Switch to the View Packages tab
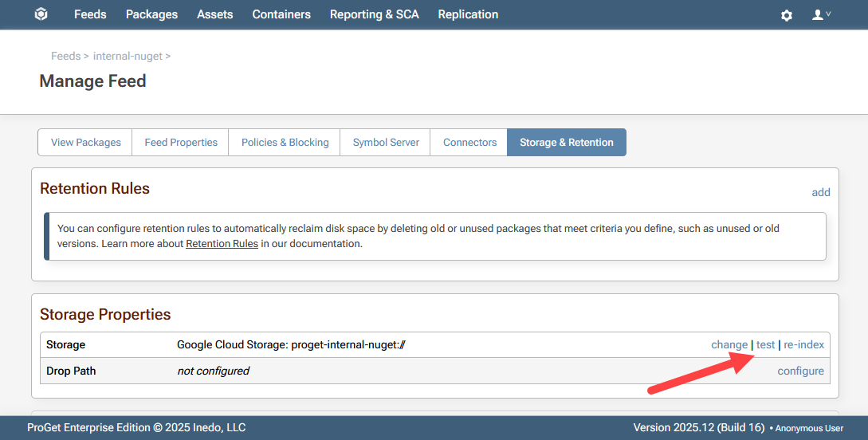This screenshot has height=440, width=868. click(86, 143)
